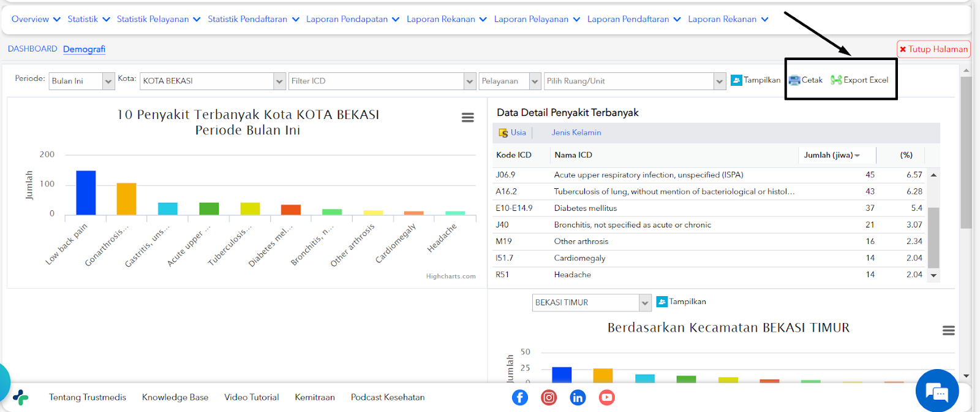Click the Trustmedis logo in the footer

(21, 397)
